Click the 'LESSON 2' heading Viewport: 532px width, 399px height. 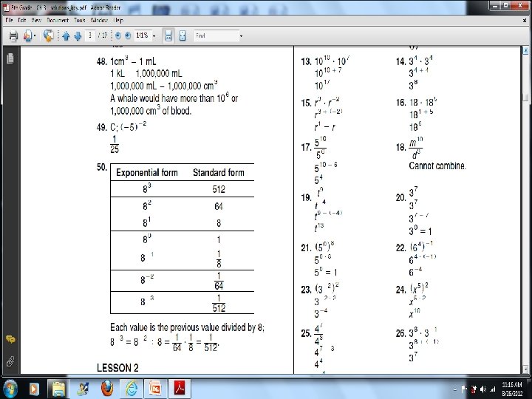117,368
